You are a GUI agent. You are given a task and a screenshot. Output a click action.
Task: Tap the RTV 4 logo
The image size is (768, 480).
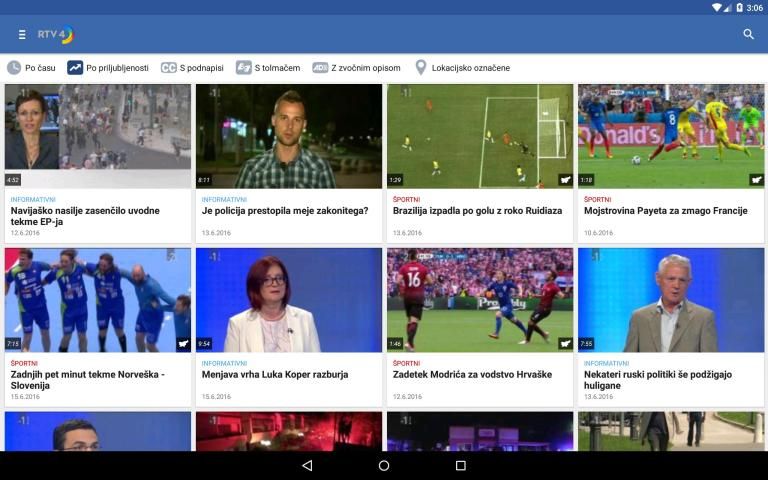coord(56,35)
